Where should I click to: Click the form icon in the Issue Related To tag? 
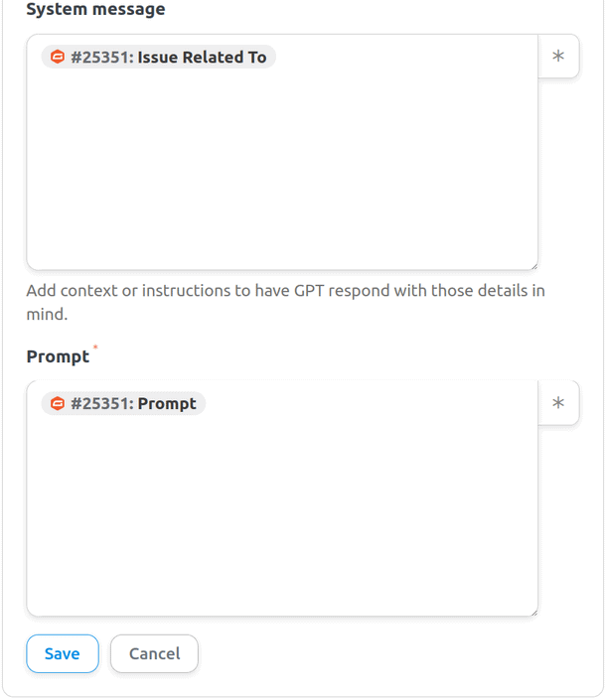point(58,58)
